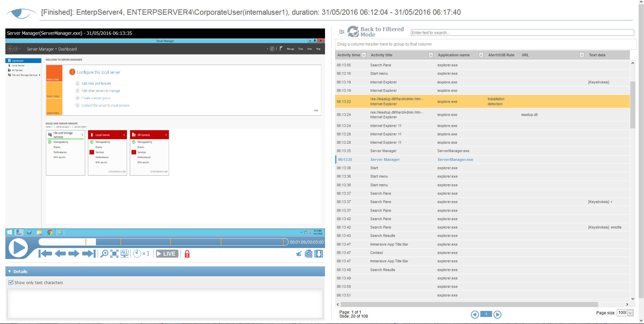Collapse the Details panel

pyautogui.click(x=9, y=271)
